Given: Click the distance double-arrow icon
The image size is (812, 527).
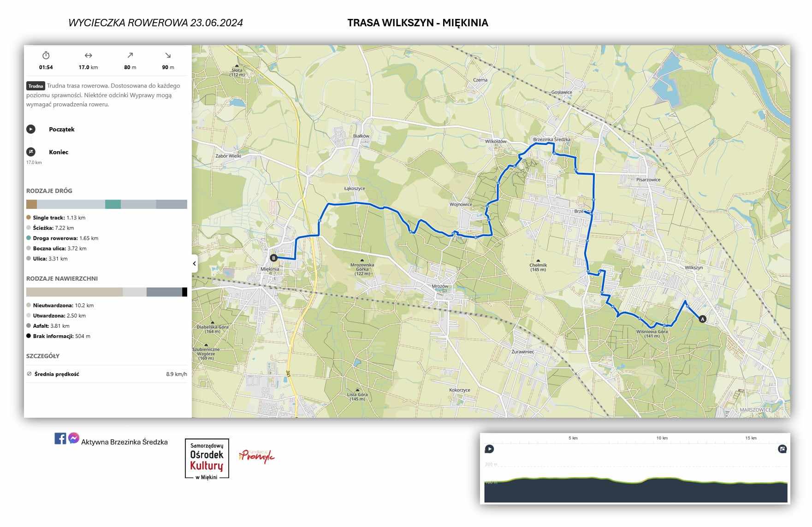Looking at the screenshot, I should click(x=88, y=55).
